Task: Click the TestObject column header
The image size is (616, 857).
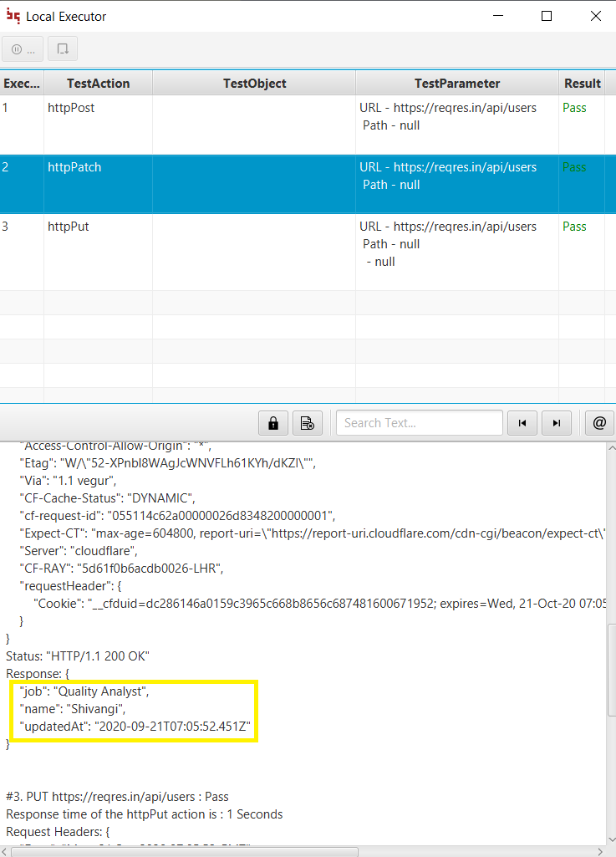Action: tap(254, 83)
